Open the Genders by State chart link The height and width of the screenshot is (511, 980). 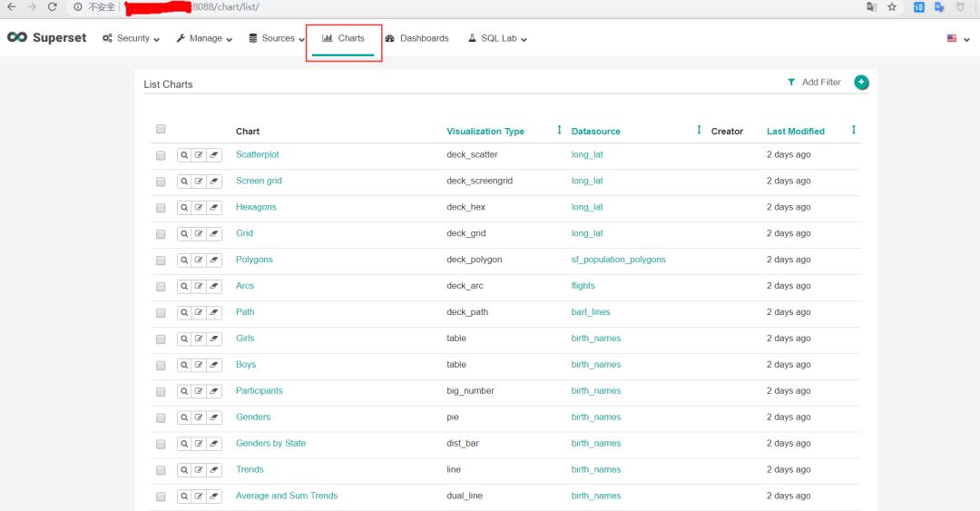click(270, 444)
